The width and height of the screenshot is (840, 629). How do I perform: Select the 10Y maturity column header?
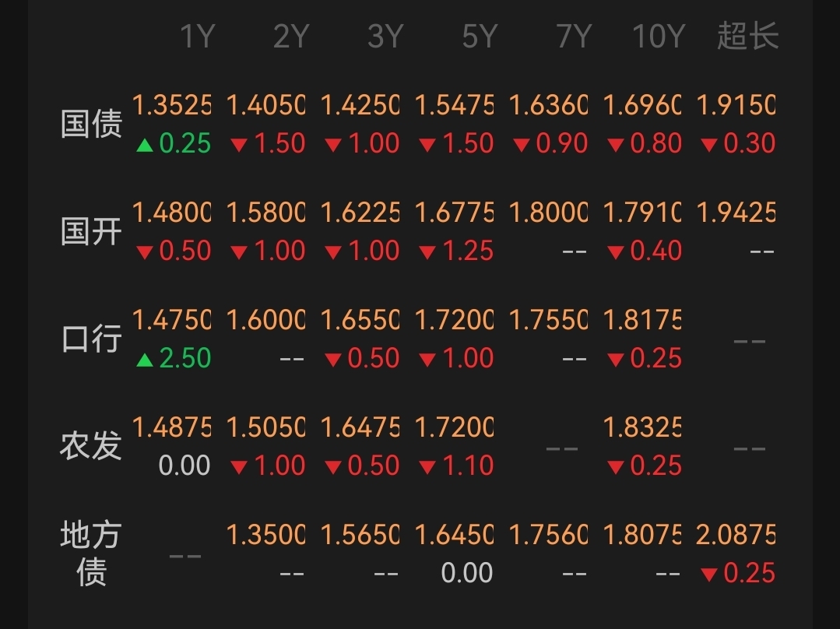659,37
